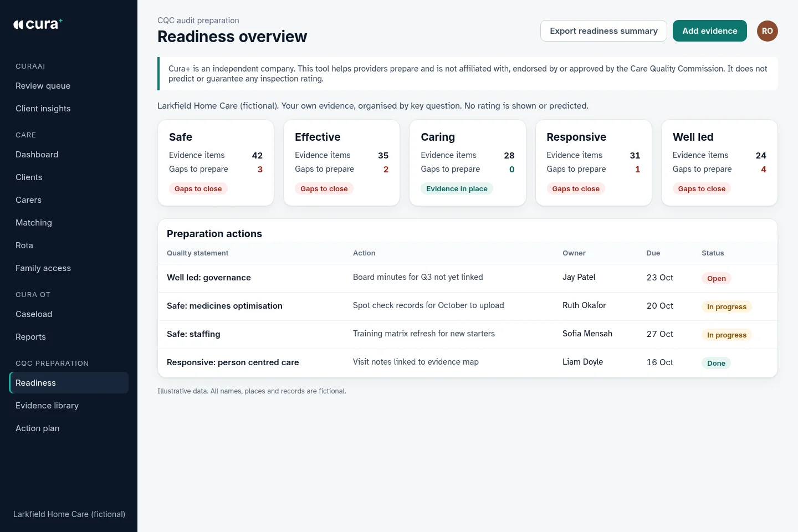Go to Action plan

(x=69, y=428)
